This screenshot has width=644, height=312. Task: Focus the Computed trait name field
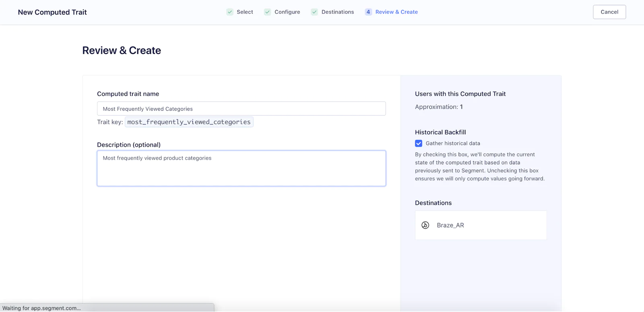(241, 109)
